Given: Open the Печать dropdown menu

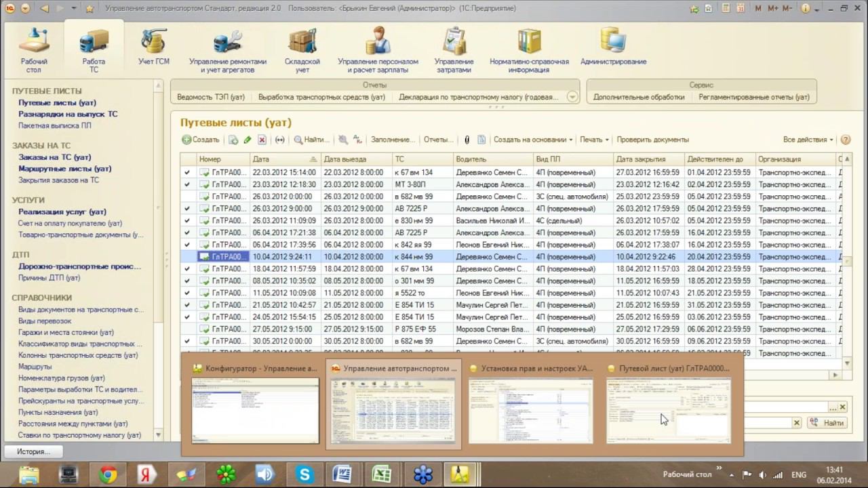Looking at the screenshot, I should 594,140.
